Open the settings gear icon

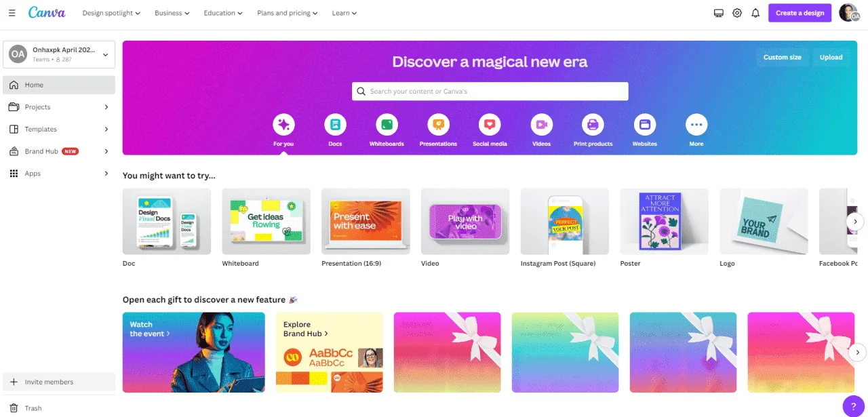[737, 13]
